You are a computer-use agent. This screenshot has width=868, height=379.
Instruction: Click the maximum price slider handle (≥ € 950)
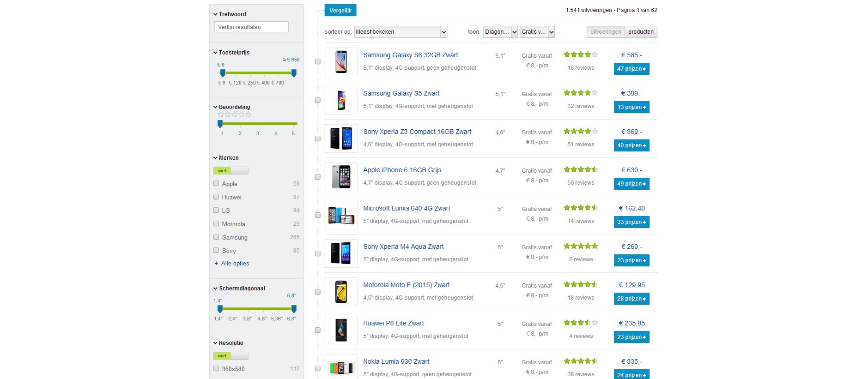pos(294,73)
